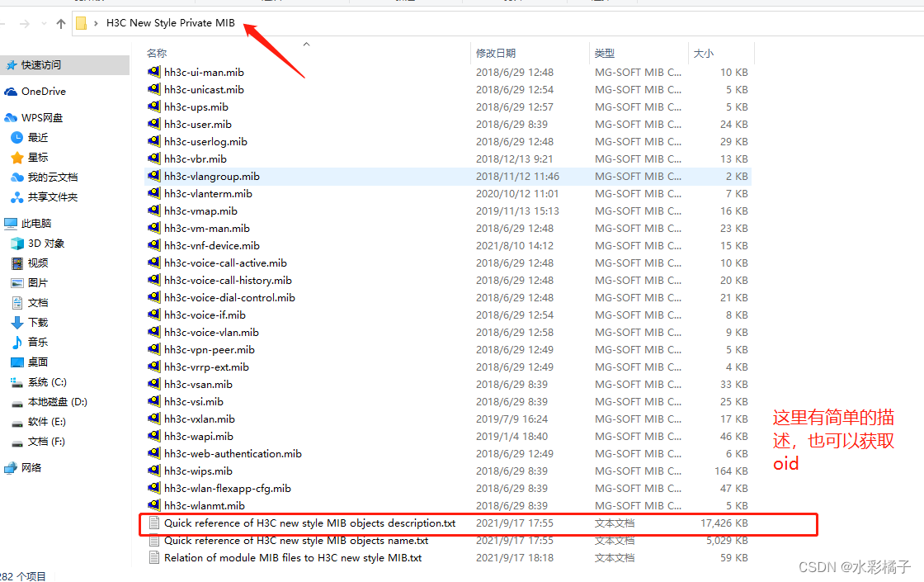924x582 pixels.
Task: Click the text icon of Relation of module MIB files
Action: pos(154,557)
